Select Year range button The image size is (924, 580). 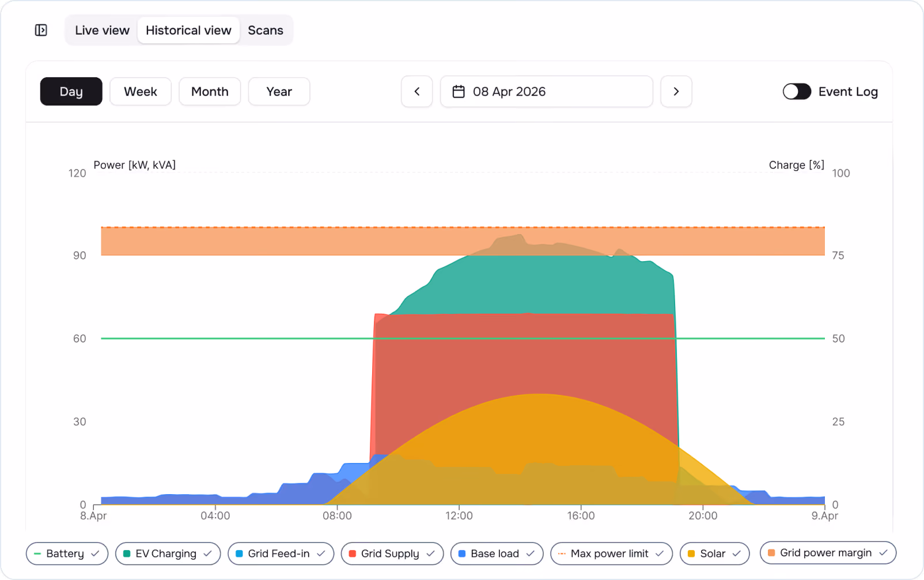[x=279, y=92]
